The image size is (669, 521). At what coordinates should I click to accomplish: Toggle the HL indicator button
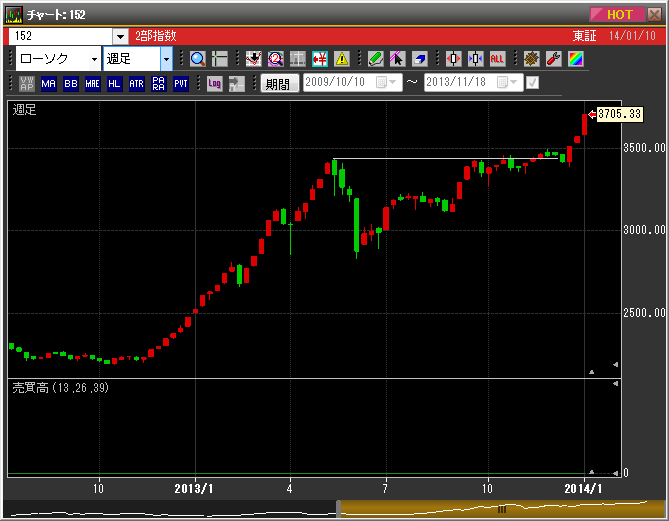coord(114,84)
